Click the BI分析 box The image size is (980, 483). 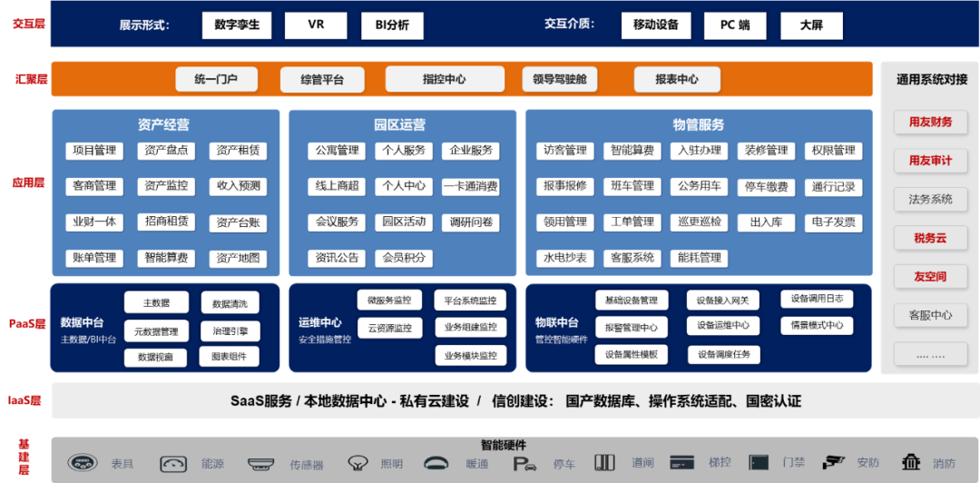click(x=392, y=25)
